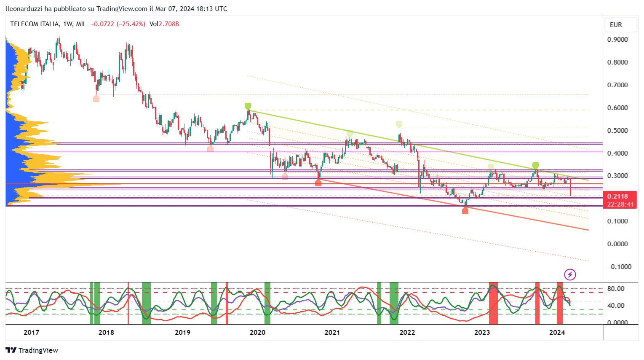Click the green pivot marker at 2019 peak near 0.60
644x360 pixels.
click(x=248, y=106)
